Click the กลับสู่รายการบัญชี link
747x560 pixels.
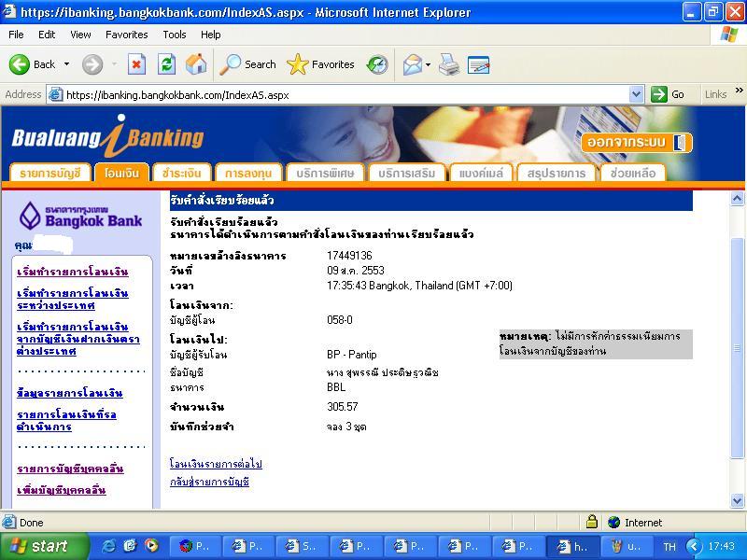209,482
